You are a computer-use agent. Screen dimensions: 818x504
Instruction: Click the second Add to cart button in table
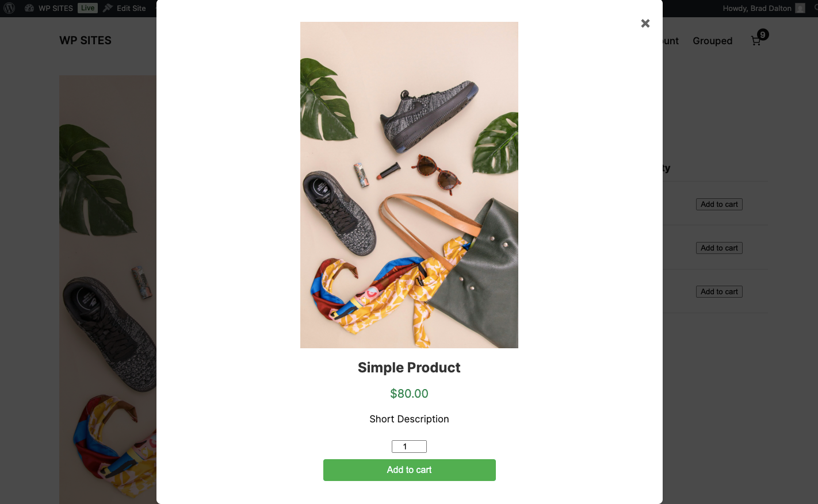(x=719, y=248)
